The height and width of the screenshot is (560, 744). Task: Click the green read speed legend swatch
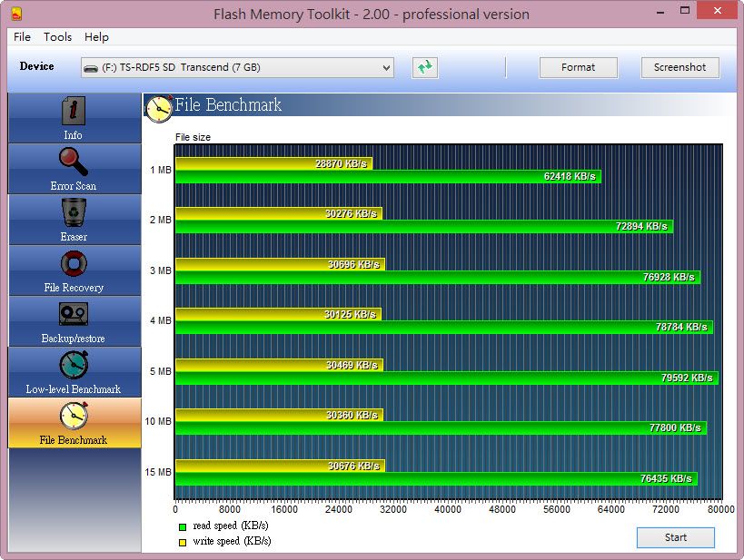(182, 526)
